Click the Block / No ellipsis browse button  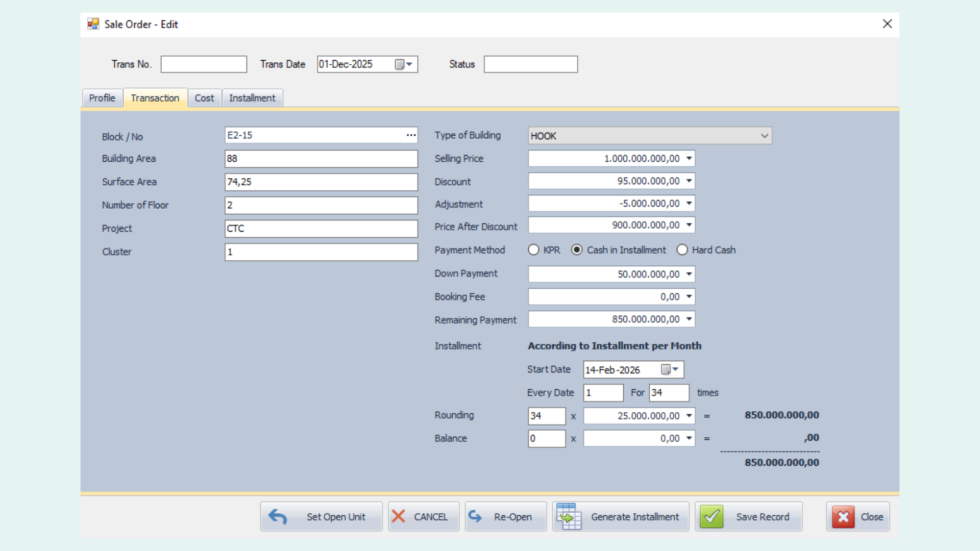tap(411, 135)
